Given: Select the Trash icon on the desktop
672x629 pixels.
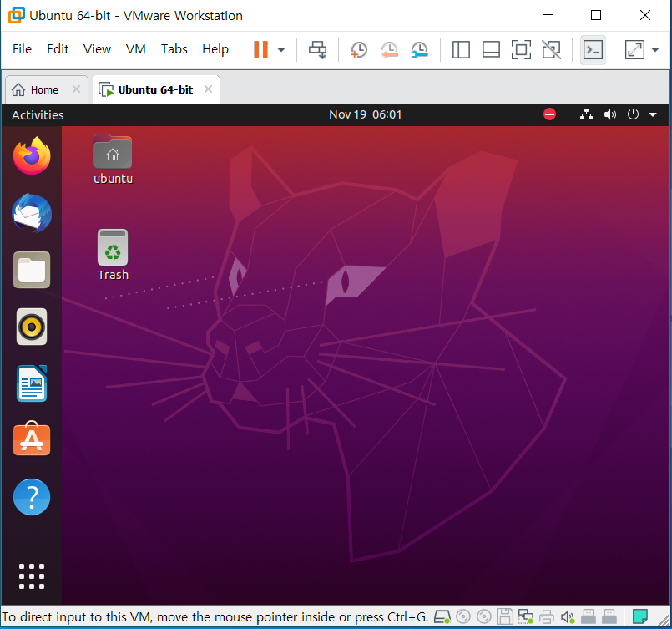Looking at the screenshot, I should tap(113, 255).
